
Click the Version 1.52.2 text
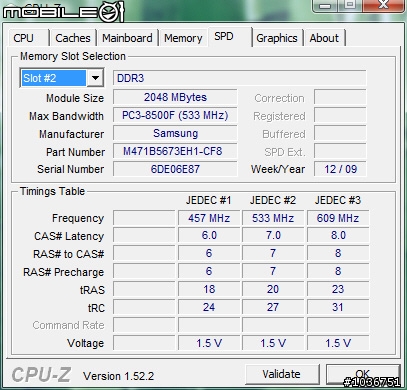coord(119,376)
